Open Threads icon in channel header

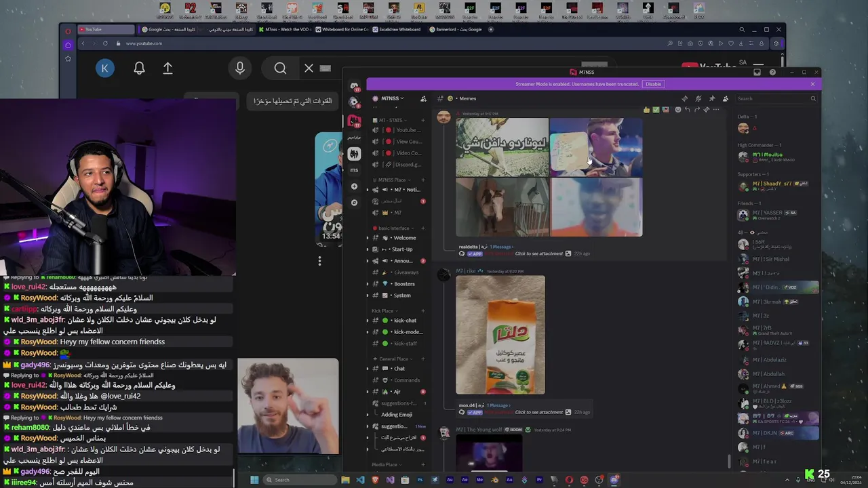[684, 98]
